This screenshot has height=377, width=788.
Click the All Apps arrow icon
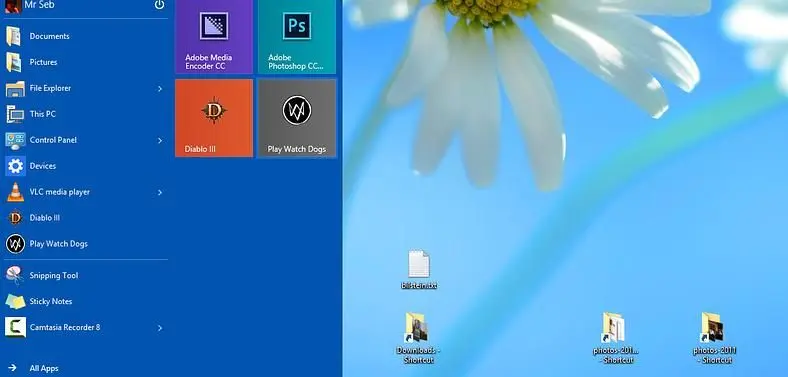(13, 368)
